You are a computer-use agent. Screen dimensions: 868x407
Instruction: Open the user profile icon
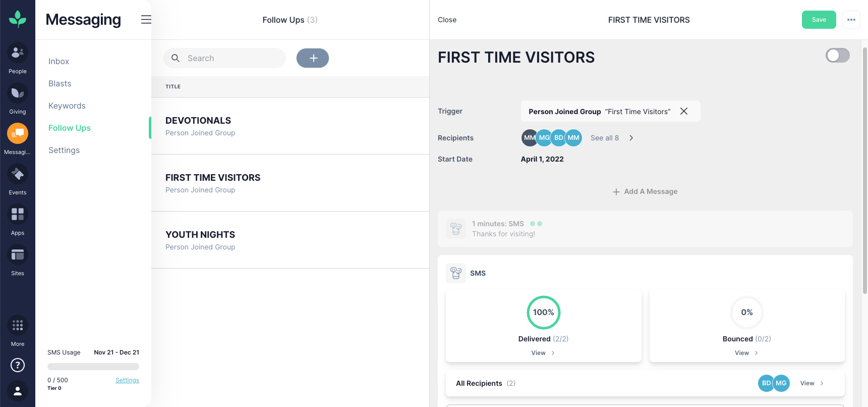point(18,391)
